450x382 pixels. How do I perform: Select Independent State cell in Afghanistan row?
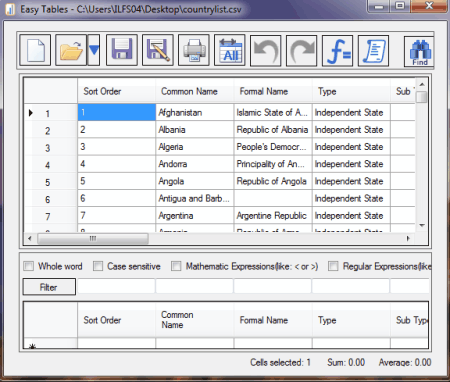(351, 112)
